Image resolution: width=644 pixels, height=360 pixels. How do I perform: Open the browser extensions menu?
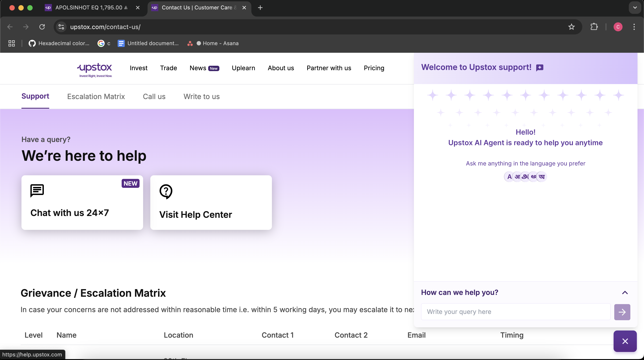click(594, 27)
